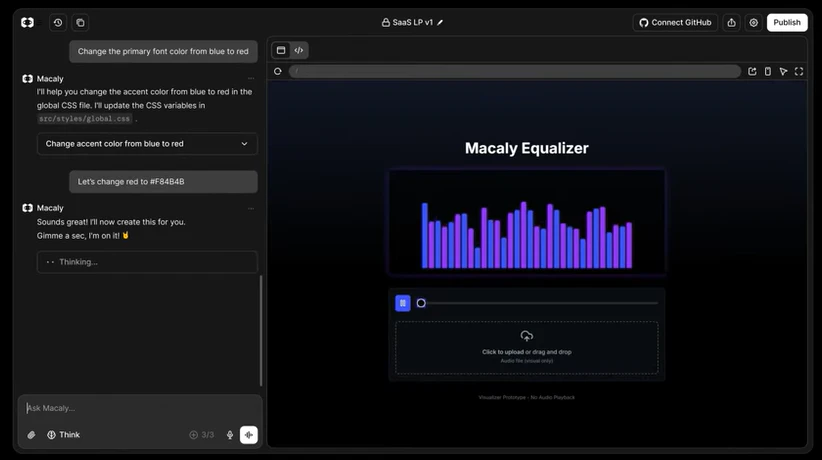Click the 'Let's change red to #F84B4B' message
This screenshot has height=460, width=822.
pos(164,181)
